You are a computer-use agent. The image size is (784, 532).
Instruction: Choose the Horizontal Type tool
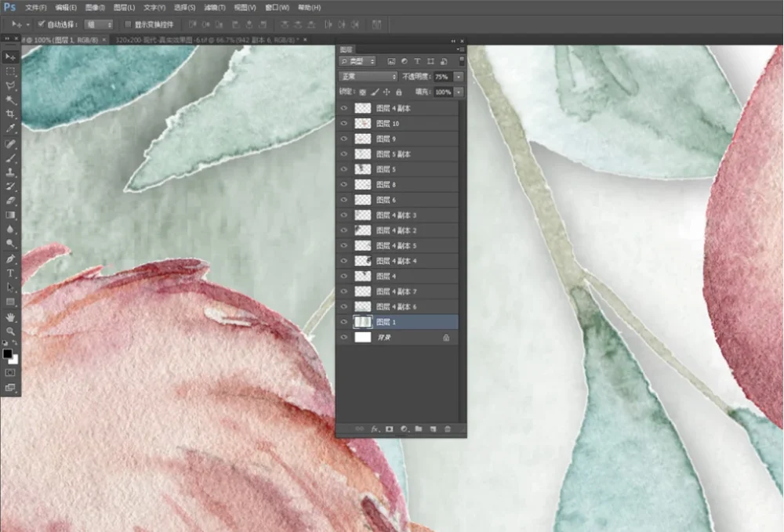click(x=10, y=273)
